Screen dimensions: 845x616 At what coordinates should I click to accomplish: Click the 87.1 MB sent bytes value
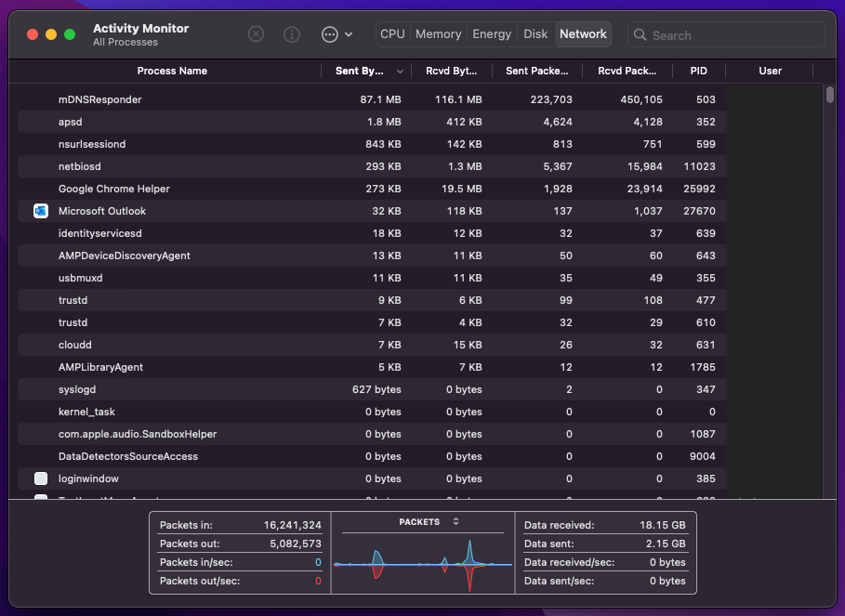tap(380, 99)
